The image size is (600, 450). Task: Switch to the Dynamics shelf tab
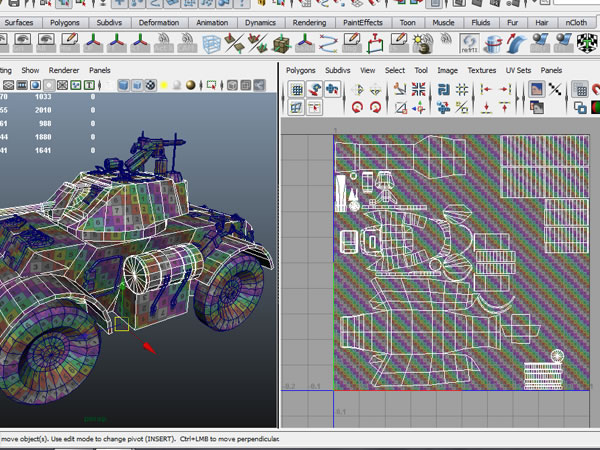(261, 23)
